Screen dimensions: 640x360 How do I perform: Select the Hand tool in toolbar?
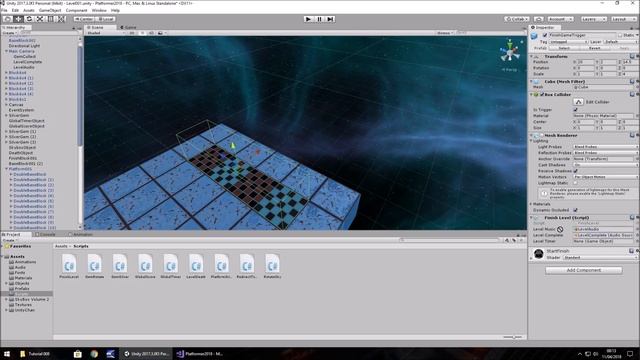tap(8, 19)
